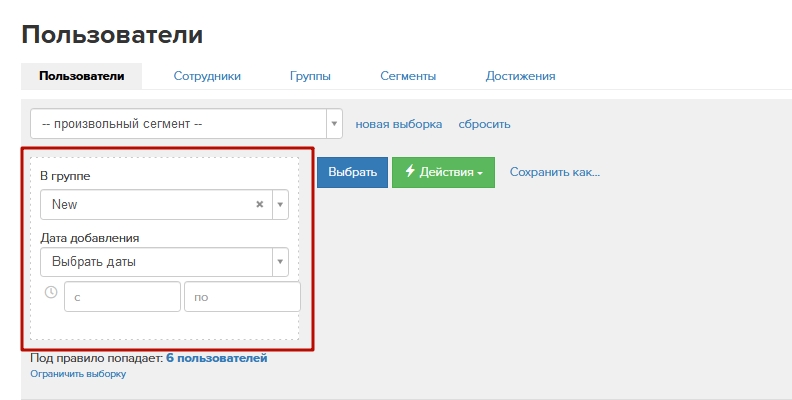
Task: Clear the New group selection with x
Action: 260,204
